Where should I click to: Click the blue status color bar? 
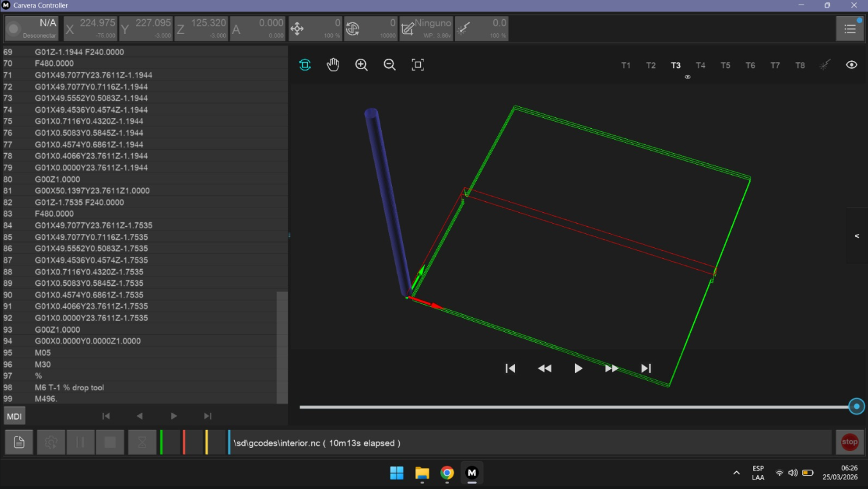click(229, 442)
